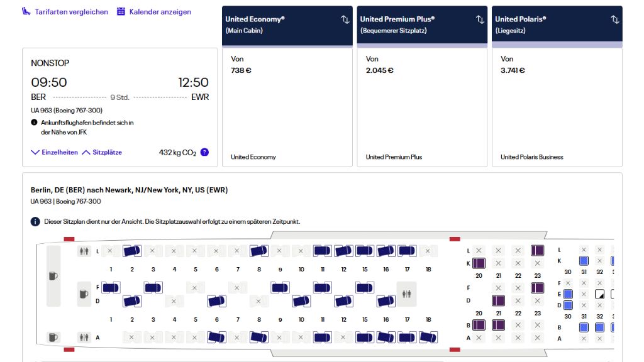
Task: Pick Polaris seat 6A in the bottom row
Action: [217, 337]
